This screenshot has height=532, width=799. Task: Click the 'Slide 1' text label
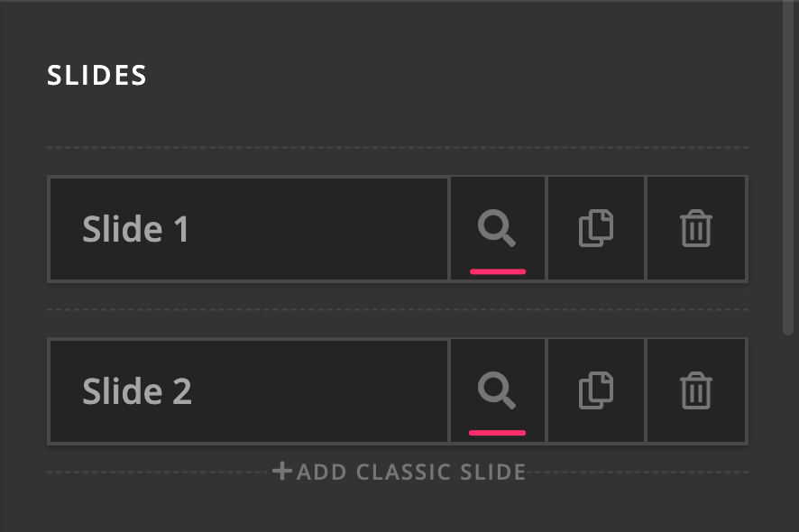coord(135,229)
